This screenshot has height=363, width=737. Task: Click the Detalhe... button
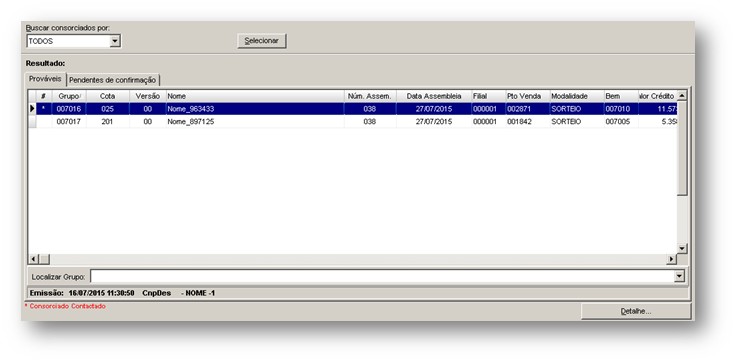point(636,311)
